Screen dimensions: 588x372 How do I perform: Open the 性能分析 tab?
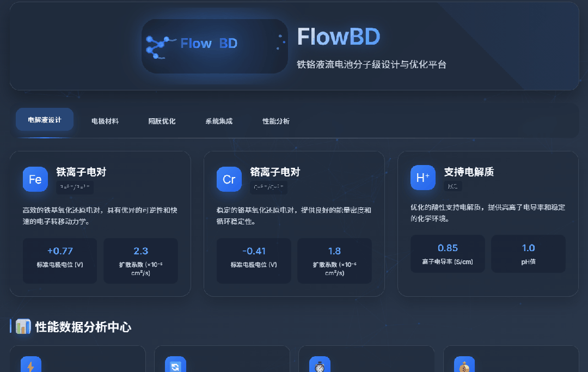(276, 121)
